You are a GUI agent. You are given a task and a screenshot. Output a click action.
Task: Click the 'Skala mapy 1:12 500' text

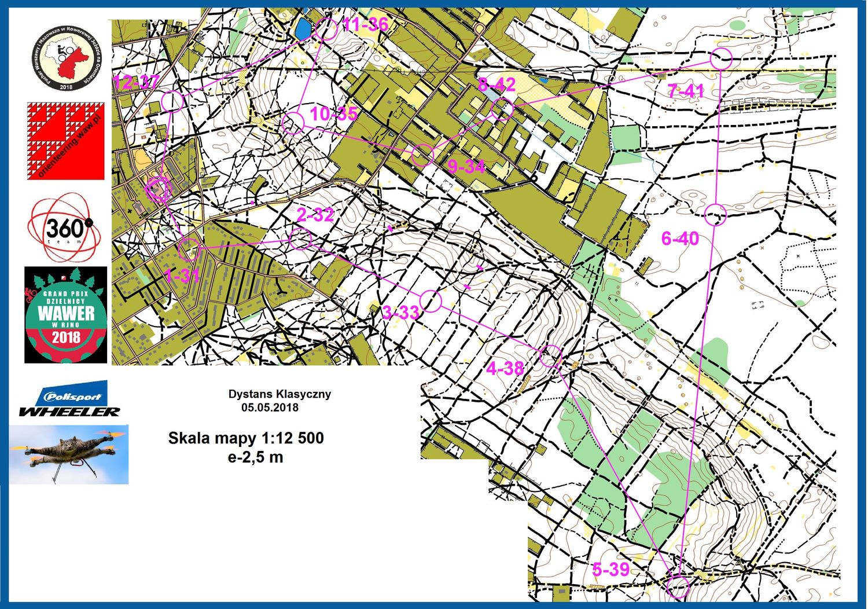pyautogui.click(x=246, y=438)
